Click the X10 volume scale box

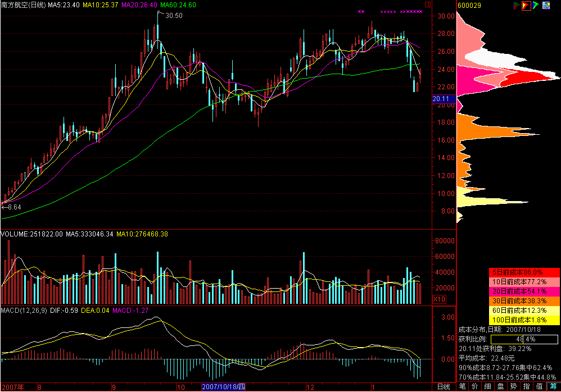click(440, 299)
